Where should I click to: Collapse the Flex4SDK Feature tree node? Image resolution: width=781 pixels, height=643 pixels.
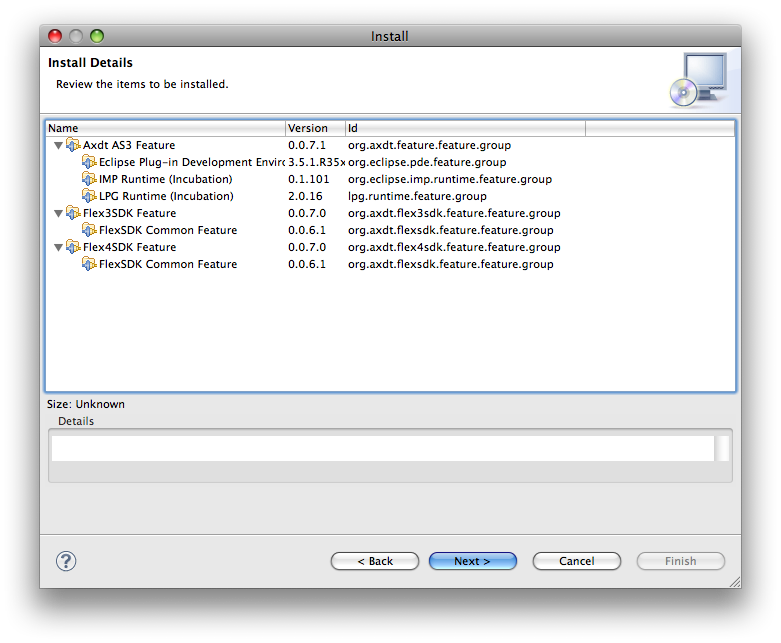[x=58, y=248]
